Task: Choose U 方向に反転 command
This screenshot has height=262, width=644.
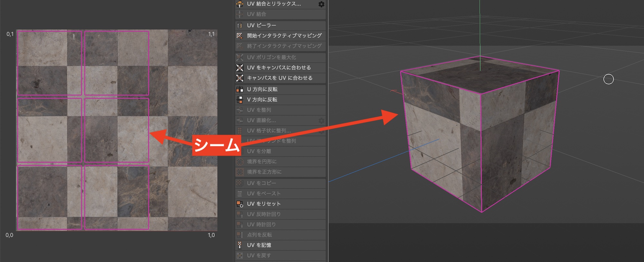Action: point(262,89)
